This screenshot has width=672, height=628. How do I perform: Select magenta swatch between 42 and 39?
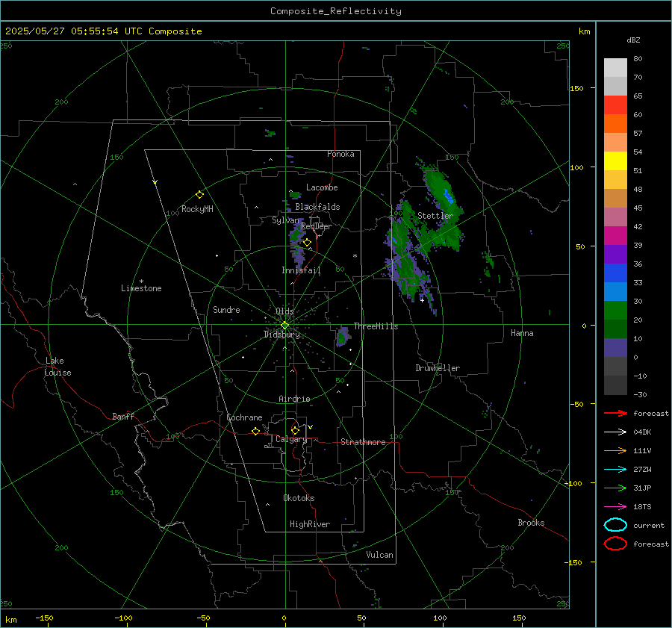click(615, 235)
